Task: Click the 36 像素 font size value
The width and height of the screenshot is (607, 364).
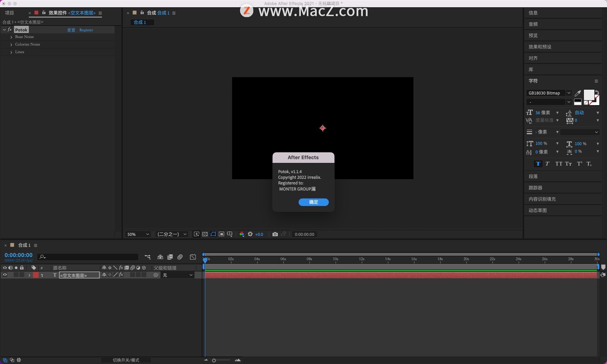Action: (542, 113)
